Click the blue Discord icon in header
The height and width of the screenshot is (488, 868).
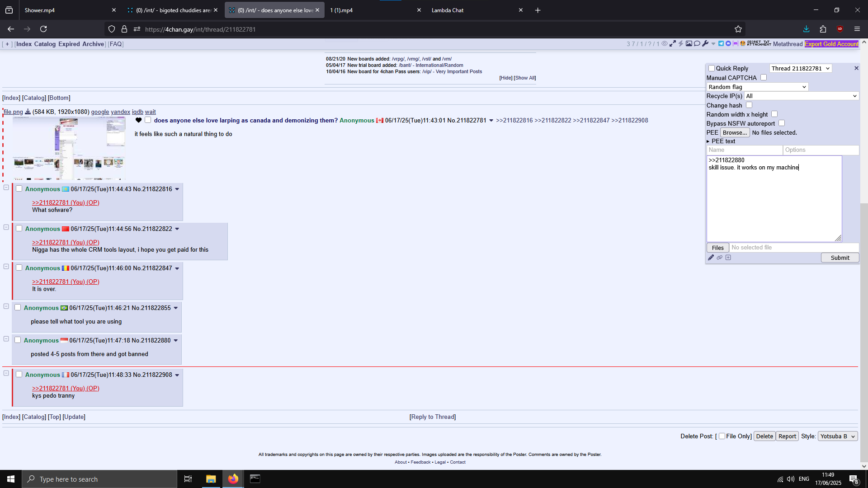[728, 44]
